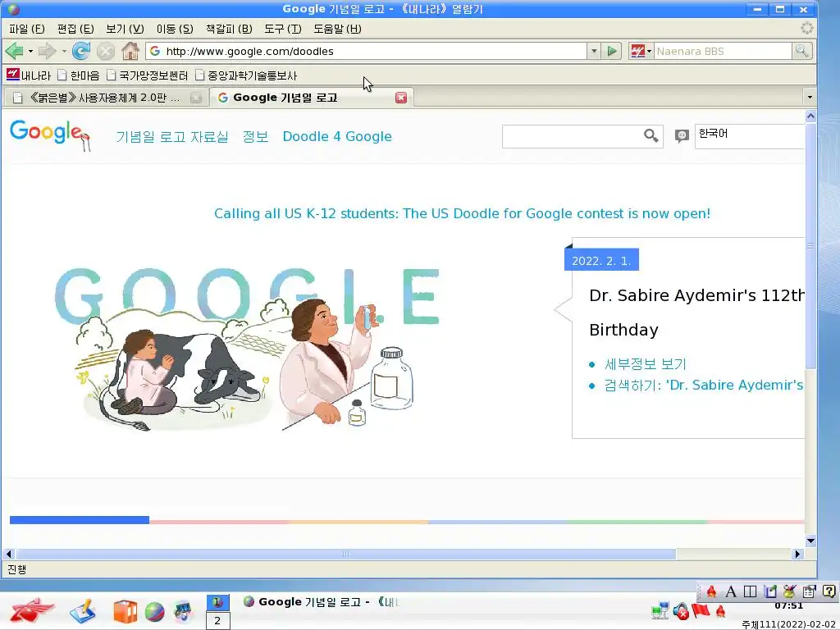This screenshot has height=630, width=840.
Task: Click the horizontal scrollbar right arrow
Action: 797,554
